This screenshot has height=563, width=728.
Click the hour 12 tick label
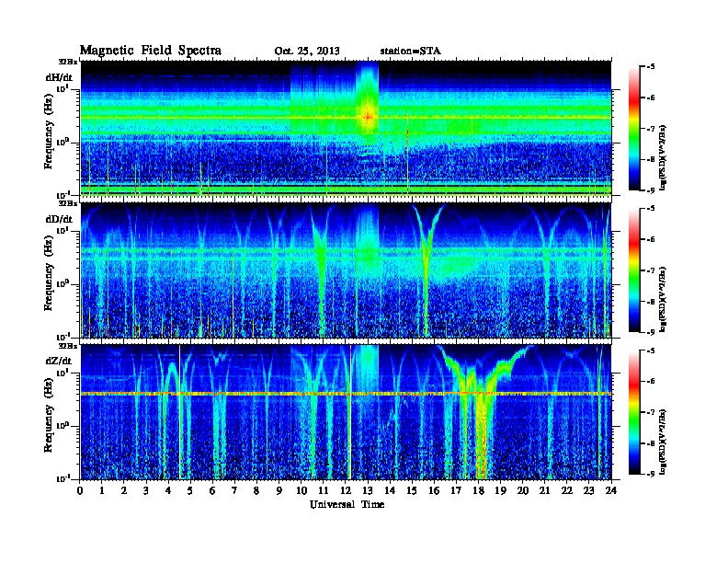click(346, 490)
